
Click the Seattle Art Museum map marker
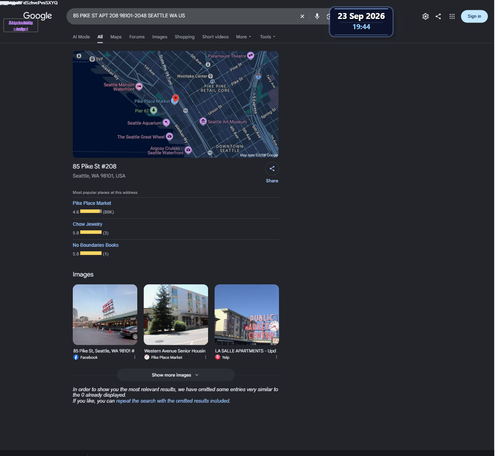[203, 121]
